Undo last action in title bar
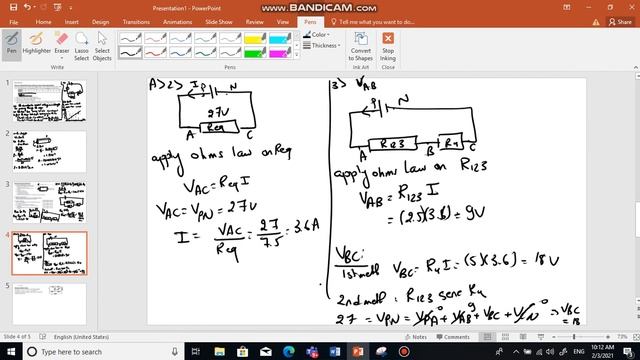 [x=27, y=7]
